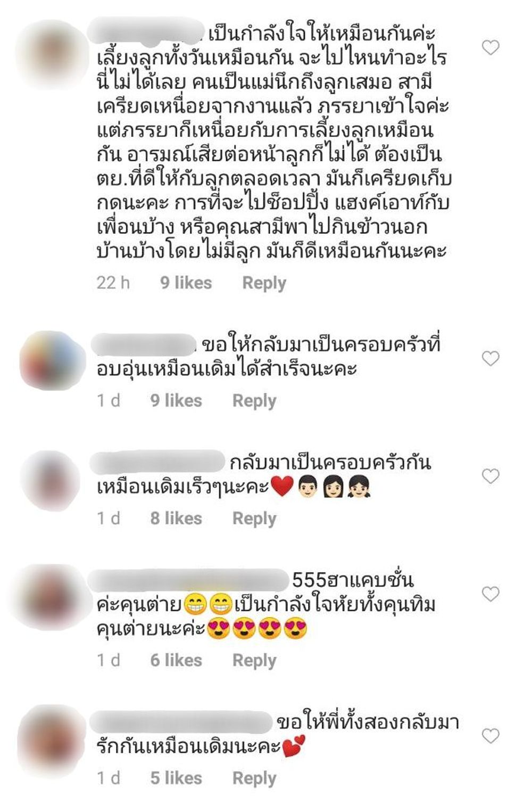
Task: Open the 9 likes list of the 1 d comment
Action: (x=176, y=400)
